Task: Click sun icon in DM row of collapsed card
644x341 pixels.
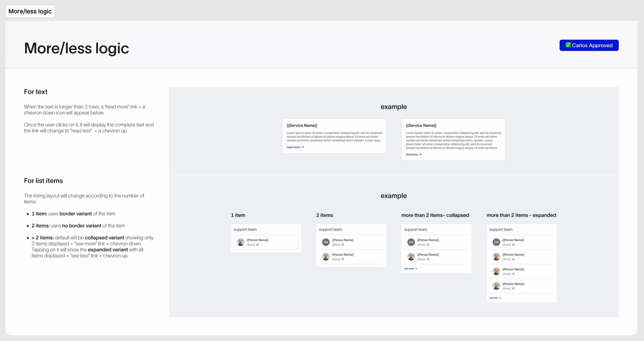Action: coord(428,245)
